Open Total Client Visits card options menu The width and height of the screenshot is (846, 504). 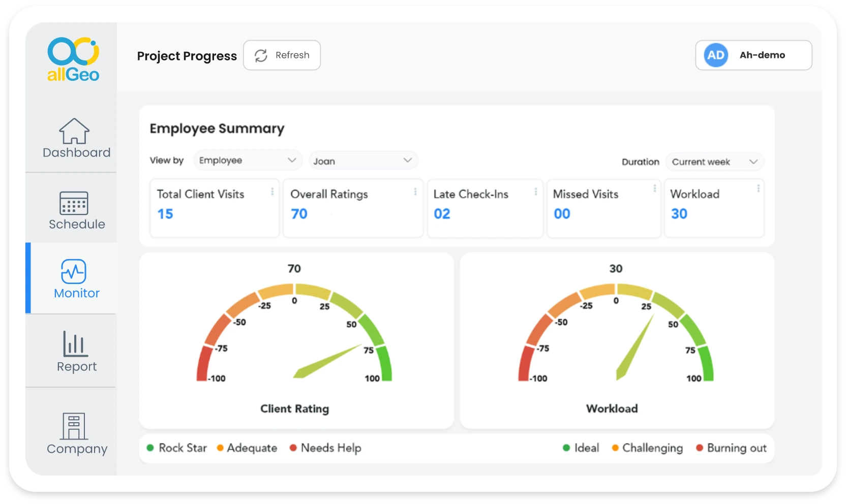tap(273, 192)
